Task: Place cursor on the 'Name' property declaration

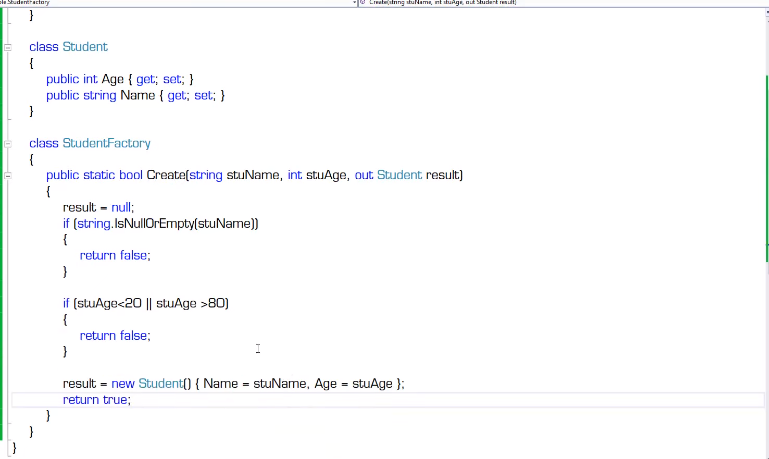Action: click(137, 95)
